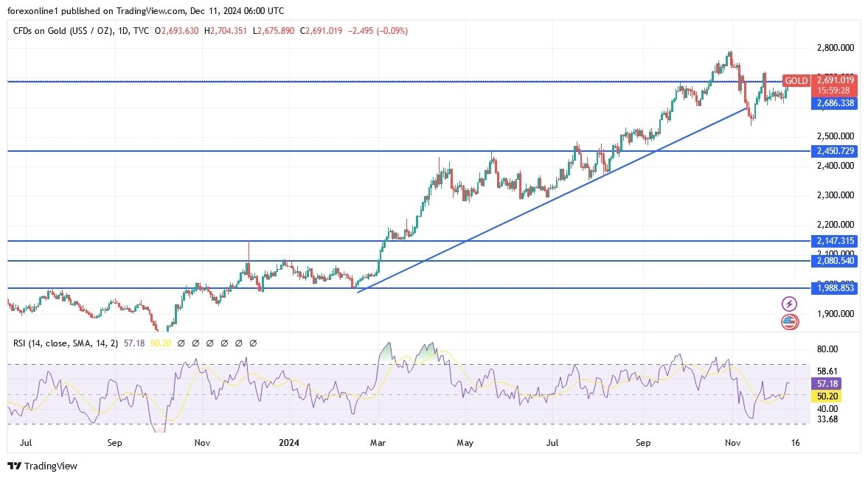Click the TradingView logo at bottom left
Image resolution: width=868 pixels, height=479 pixels.
41,466
